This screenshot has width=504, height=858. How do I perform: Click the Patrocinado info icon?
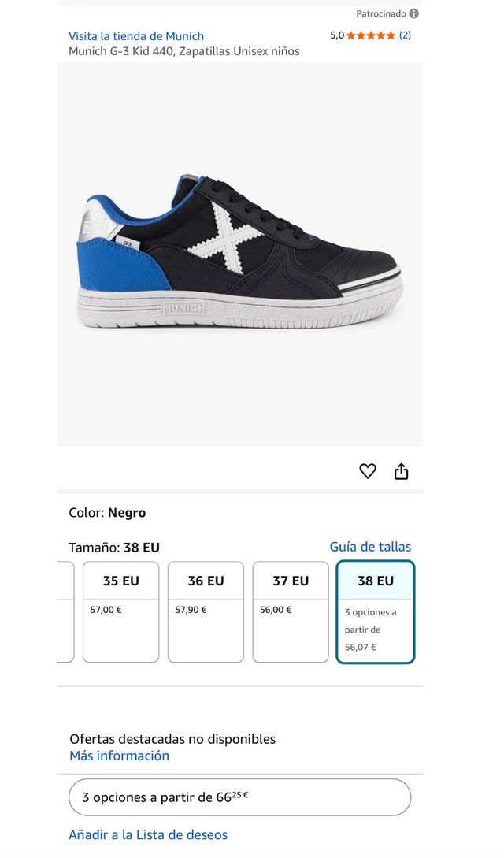414,13
